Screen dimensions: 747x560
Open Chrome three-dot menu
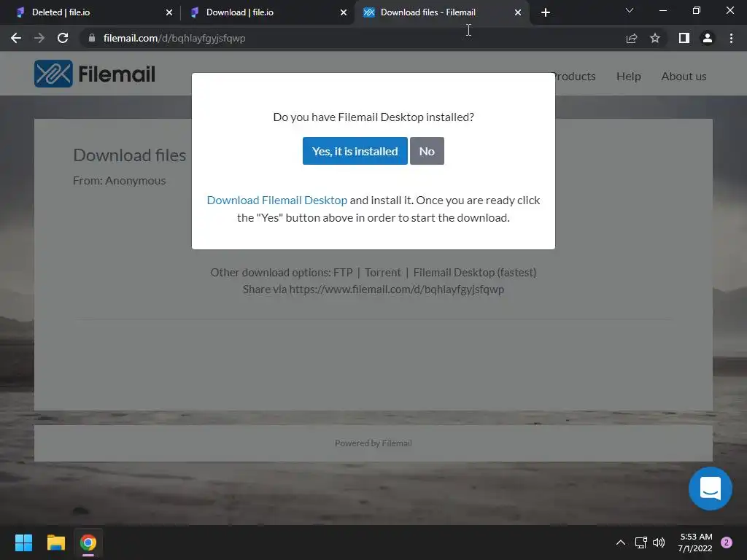click(731, 38)
